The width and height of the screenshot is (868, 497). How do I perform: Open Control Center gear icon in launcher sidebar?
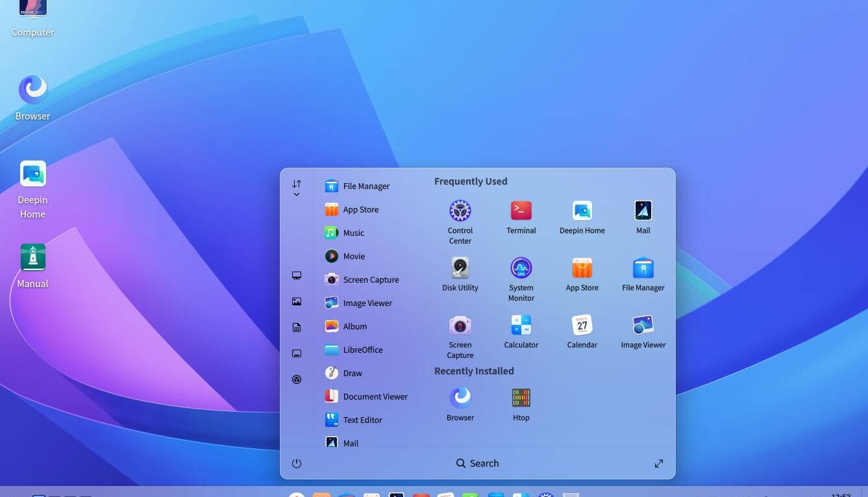[x=297, y=379]
